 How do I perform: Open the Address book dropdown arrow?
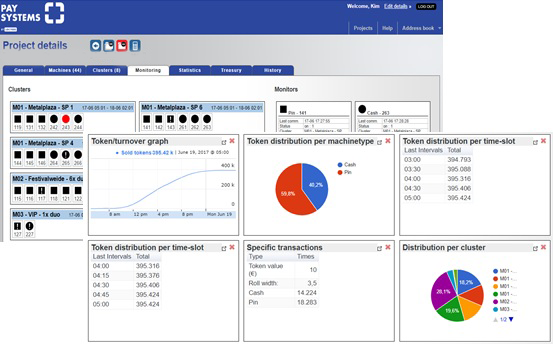click(439, 28)
